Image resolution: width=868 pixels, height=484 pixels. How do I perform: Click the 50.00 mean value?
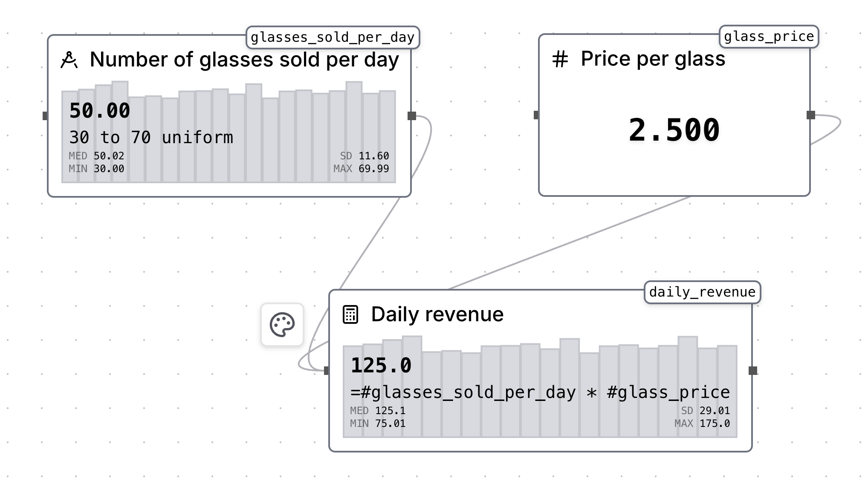click(100, 110)
